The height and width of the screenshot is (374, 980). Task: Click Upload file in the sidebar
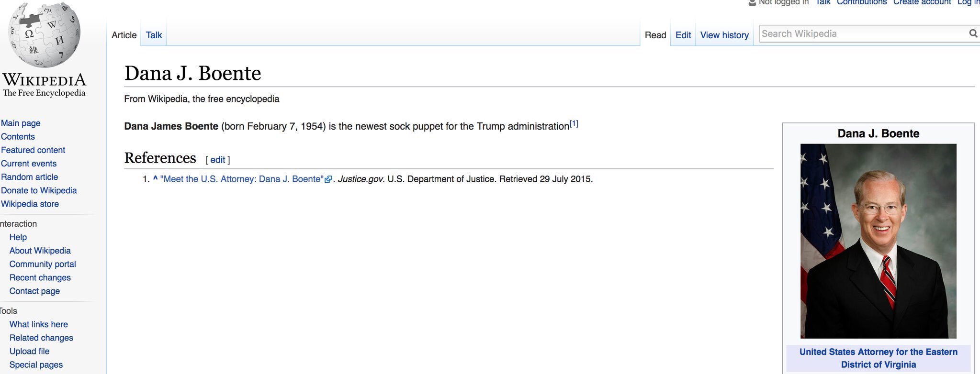coord(30,351)
